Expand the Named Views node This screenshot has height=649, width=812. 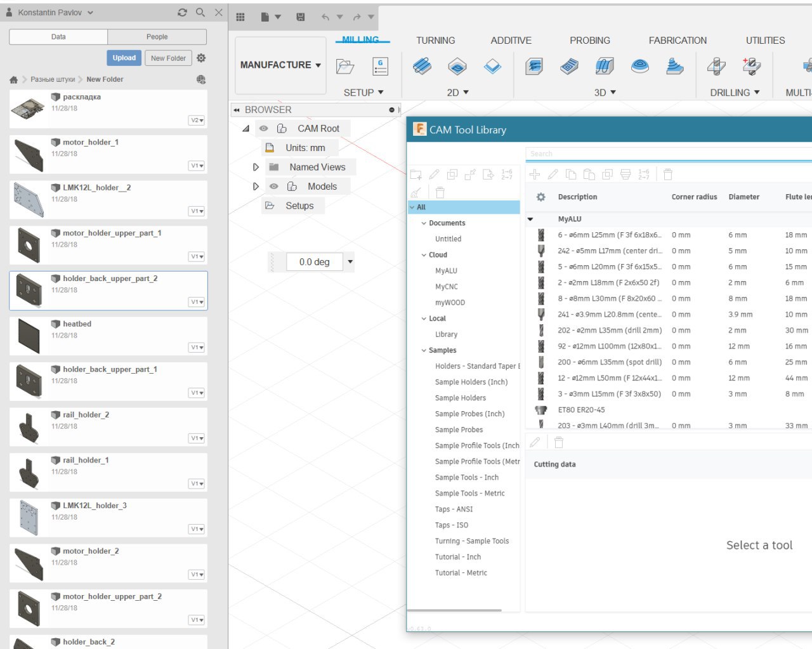coord(256,167)
